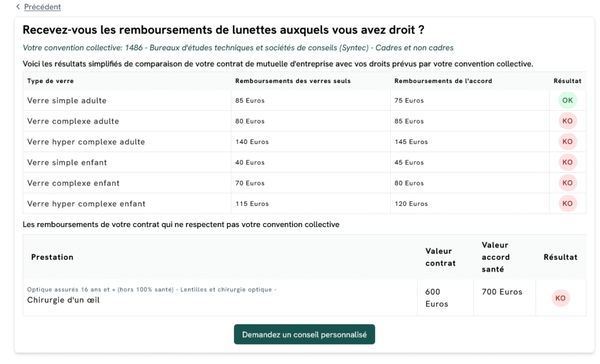The width and height of the screenshot is (600, 364).
Task: Click the Type de verre column header
Action: point(50,81)
